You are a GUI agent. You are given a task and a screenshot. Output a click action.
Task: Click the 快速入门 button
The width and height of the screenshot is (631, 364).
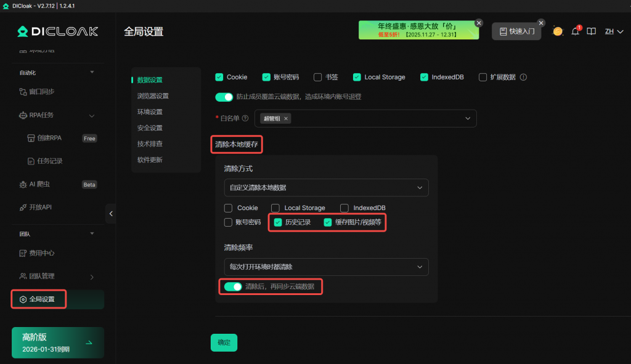pos(516,31)
